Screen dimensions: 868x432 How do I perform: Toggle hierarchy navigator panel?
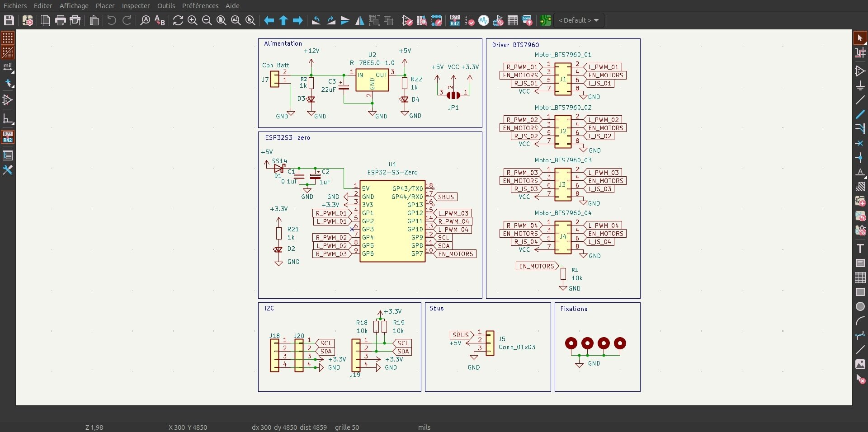tap(8, 155)
